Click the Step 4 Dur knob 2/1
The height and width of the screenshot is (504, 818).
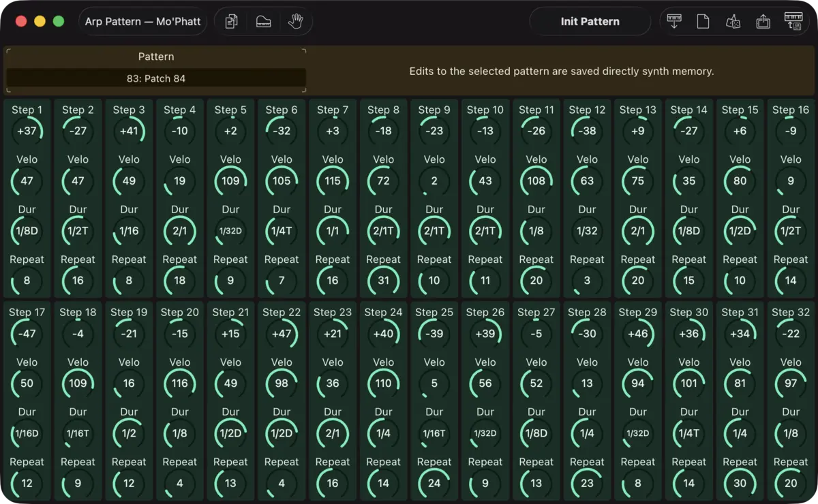(180, 231)
